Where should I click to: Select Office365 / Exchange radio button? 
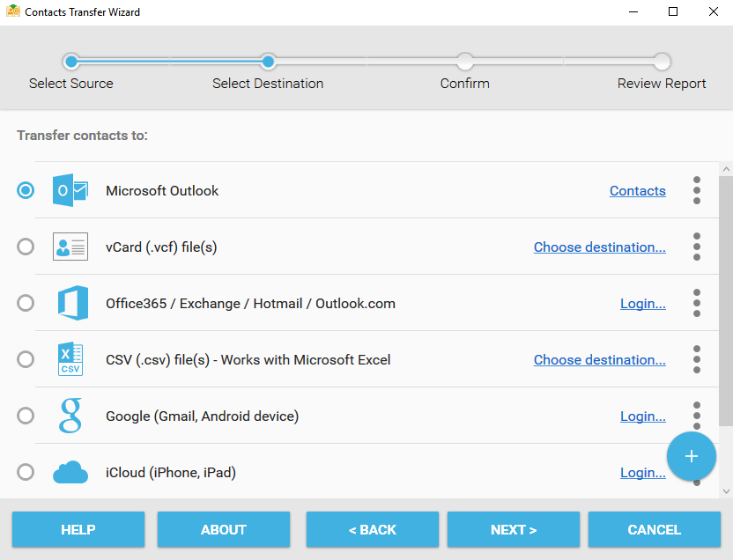[26, 303]
